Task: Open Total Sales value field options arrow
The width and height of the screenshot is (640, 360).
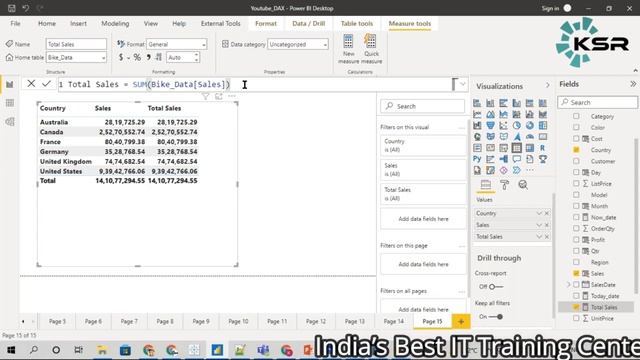Action: click(539, 237)
